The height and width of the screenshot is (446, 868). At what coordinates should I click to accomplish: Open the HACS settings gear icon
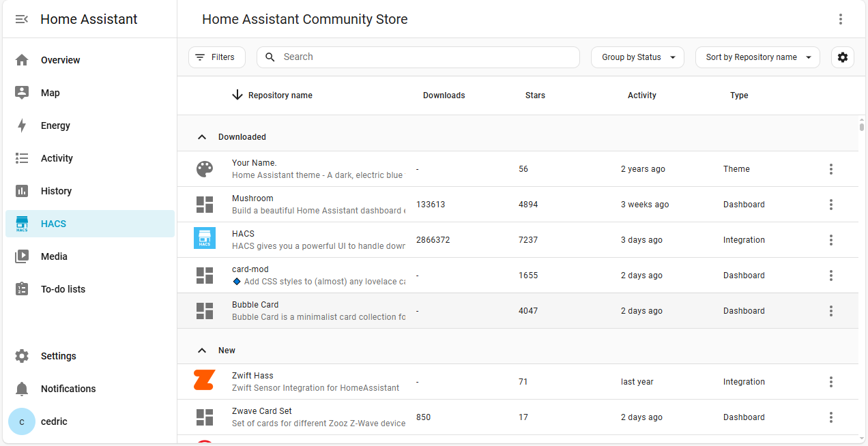[x=842, y=57]
